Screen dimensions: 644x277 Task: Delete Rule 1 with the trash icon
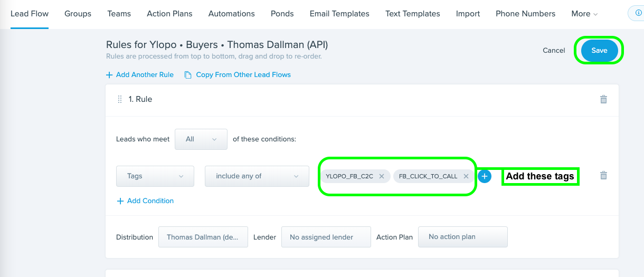(x=603, y=99)
